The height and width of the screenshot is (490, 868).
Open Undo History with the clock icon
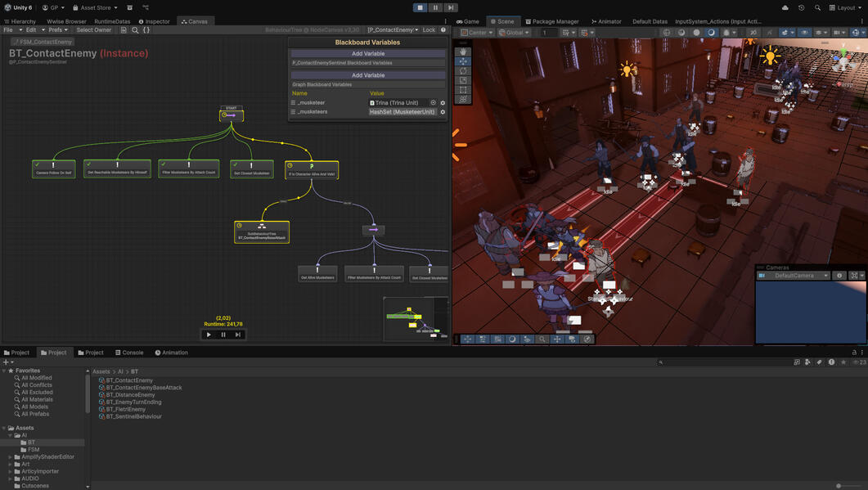point(801,7)
